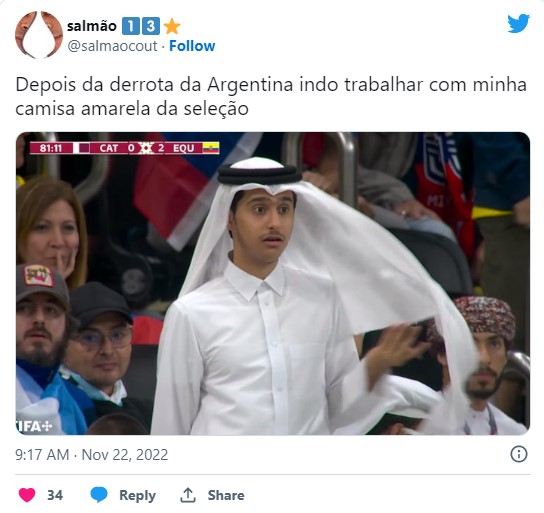
Task: Click the blue number 1 emoji badge
Action: click(x=131, y=26)
